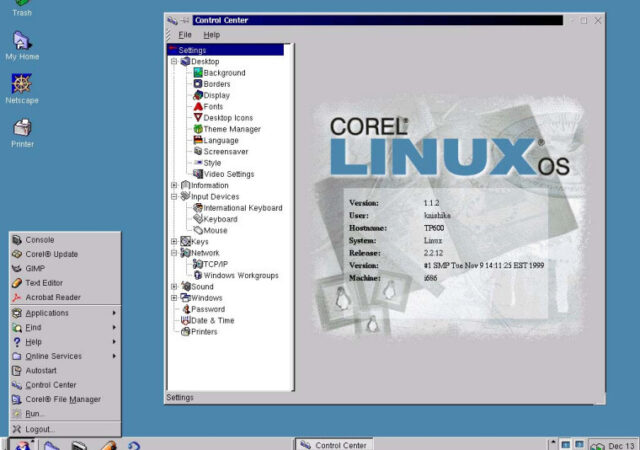This screenshot has height=450, width=640.
Task: Launch GIMP from the start menu
Action: (35, 268)
